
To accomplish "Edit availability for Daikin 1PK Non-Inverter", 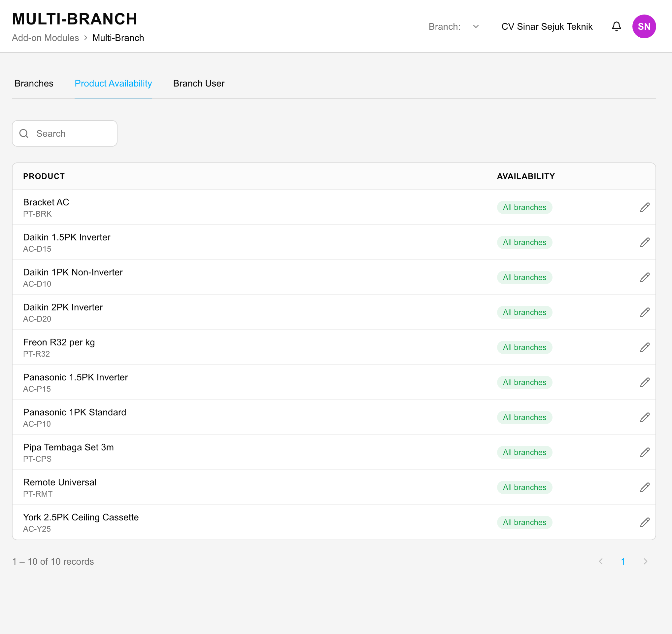I will [645, 277].
